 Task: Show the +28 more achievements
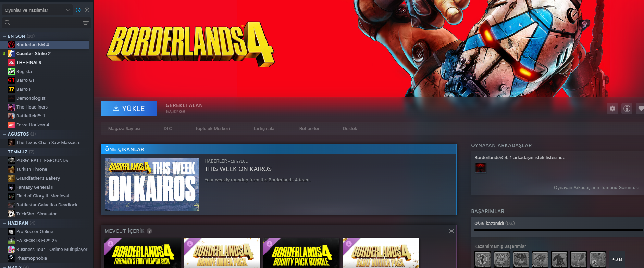pyautogui.click(x=617, y=259)
